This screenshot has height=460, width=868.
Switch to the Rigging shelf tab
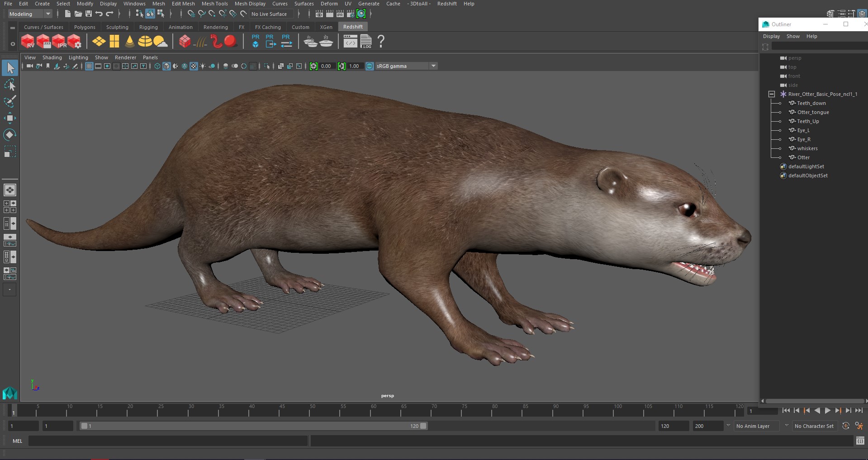pyautogui.click(x=148, y=27)
